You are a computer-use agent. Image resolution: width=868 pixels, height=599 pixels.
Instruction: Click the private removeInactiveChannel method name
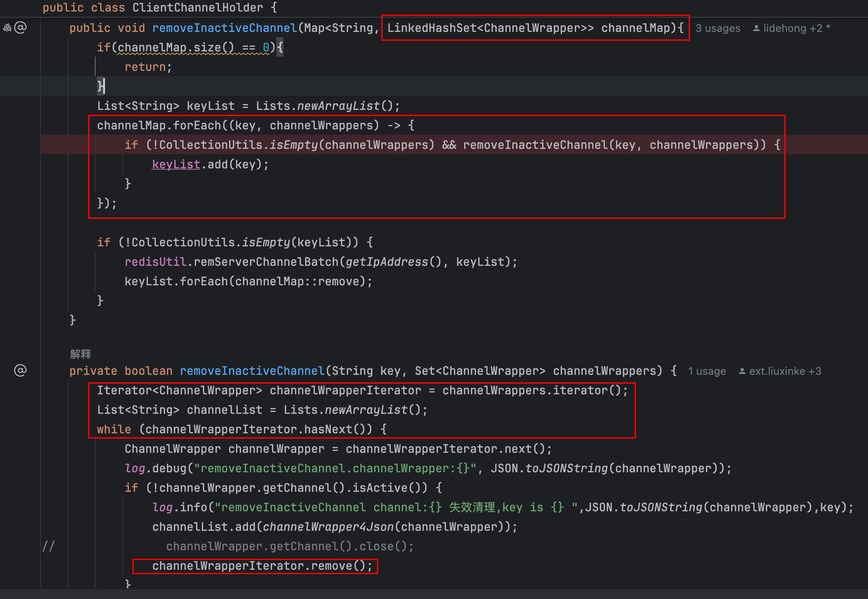(x=252, y=371)
